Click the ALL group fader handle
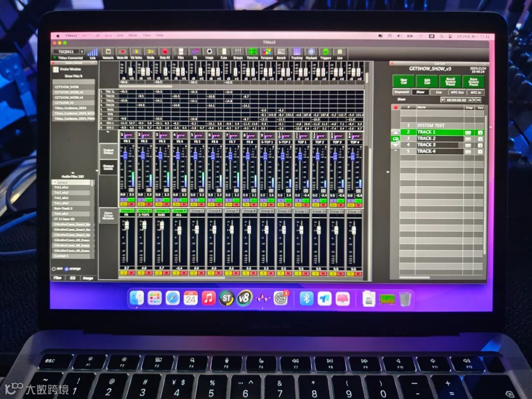Image resolution: width=532 pixels, height=399 pixels. (179, 230)
